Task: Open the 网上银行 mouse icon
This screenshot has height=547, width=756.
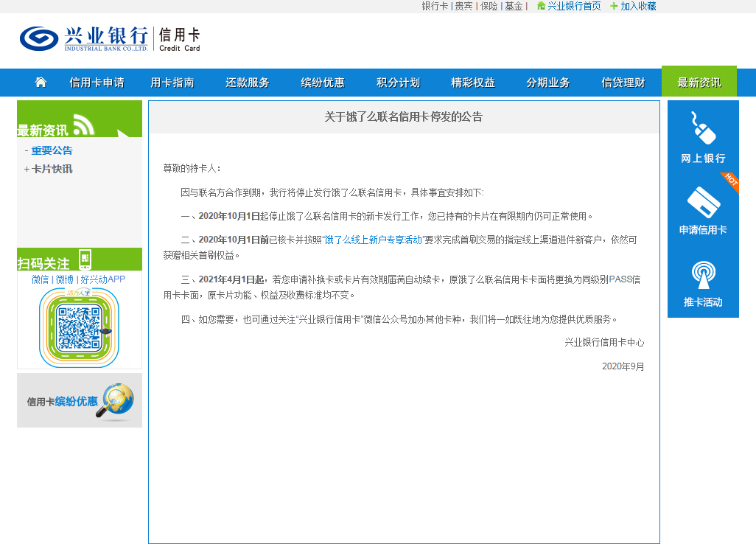Action: pos(703,128)
